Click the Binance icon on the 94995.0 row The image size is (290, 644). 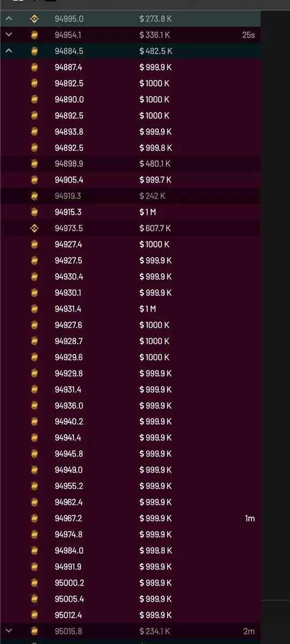(x=34, y=19)
